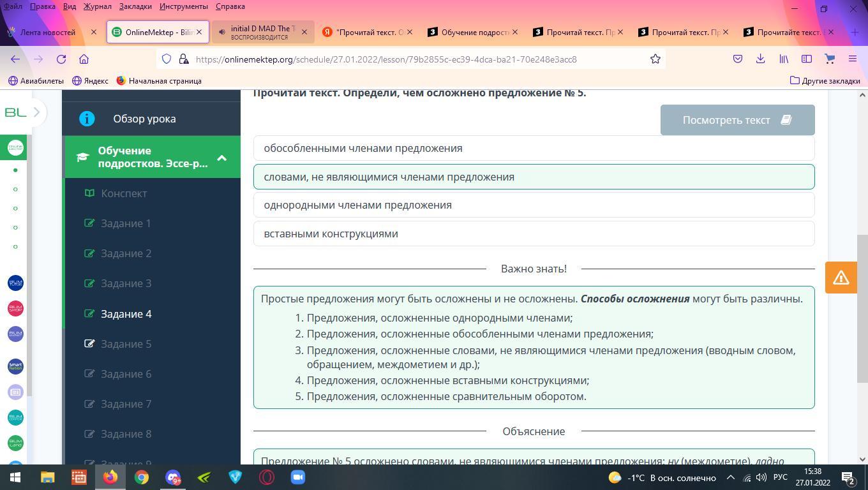Click site padlock security icon
Viewport: 868px width, 490px height.
[x=183, y=59]
